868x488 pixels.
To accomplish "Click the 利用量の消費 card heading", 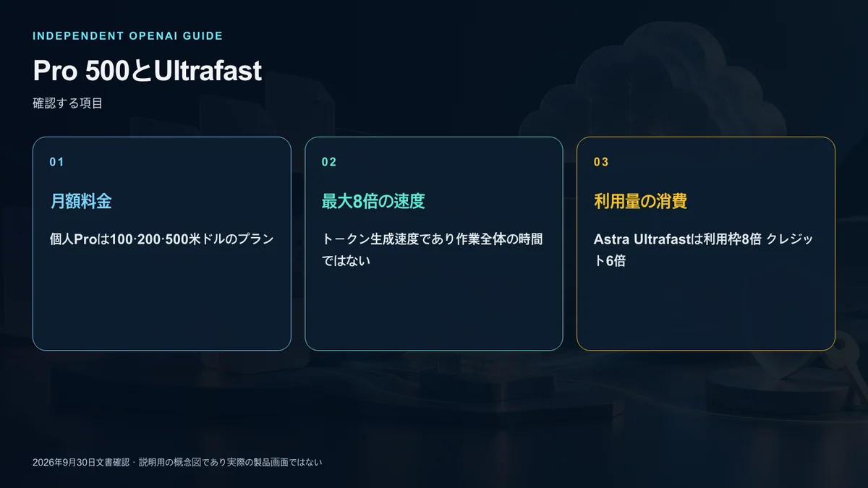I will tap(640, 202).
